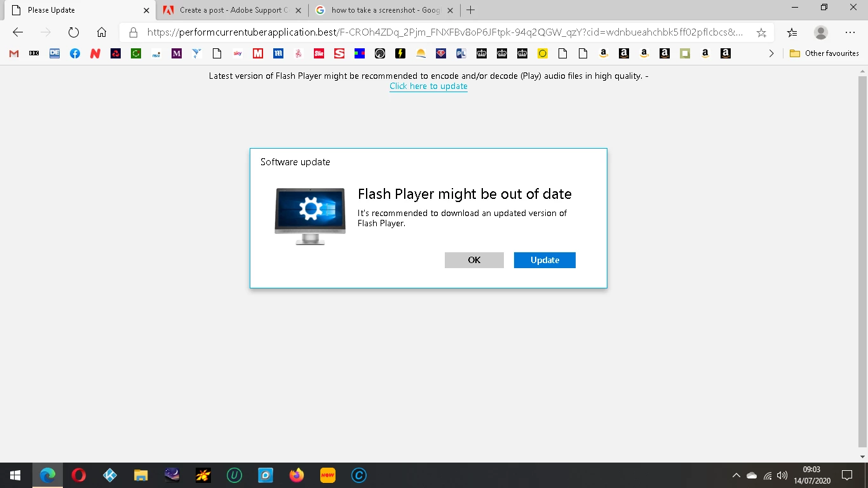Open the yellow circle favourite icon

(x=543, y=54)
